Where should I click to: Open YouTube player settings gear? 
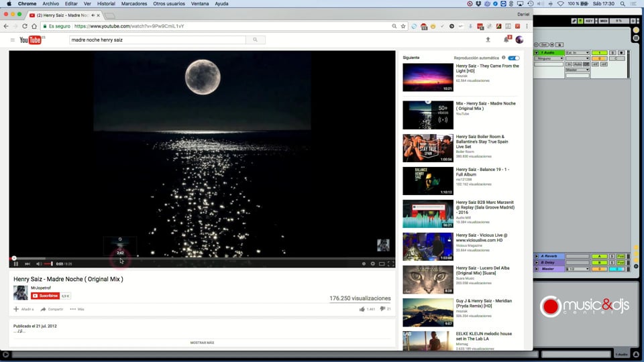[x=372, y=264]
